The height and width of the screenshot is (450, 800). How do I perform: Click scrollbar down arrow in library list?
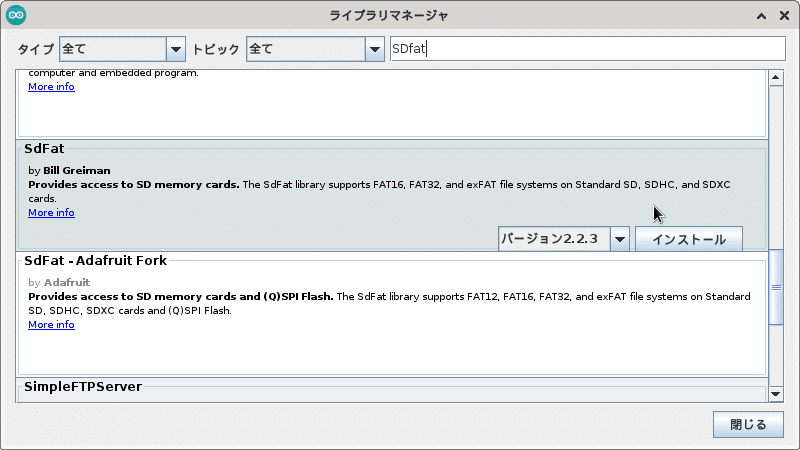[776, 393]
